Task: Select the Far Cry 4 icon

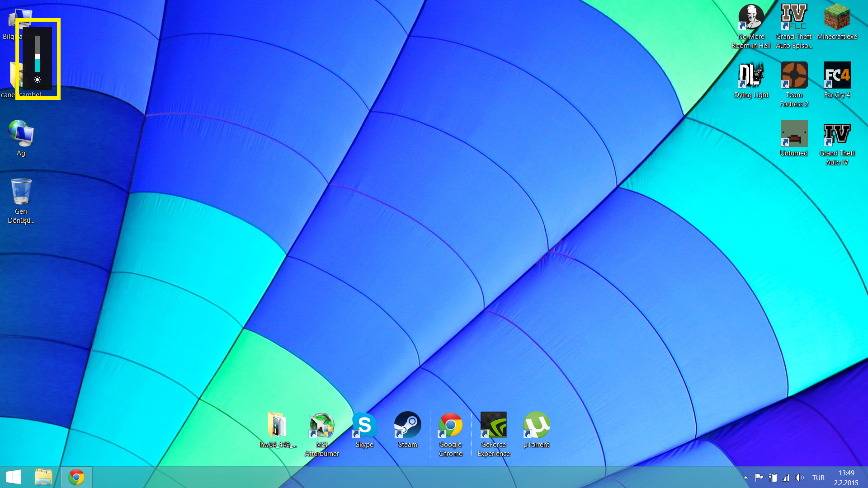Action: click(x=837, y=80)
